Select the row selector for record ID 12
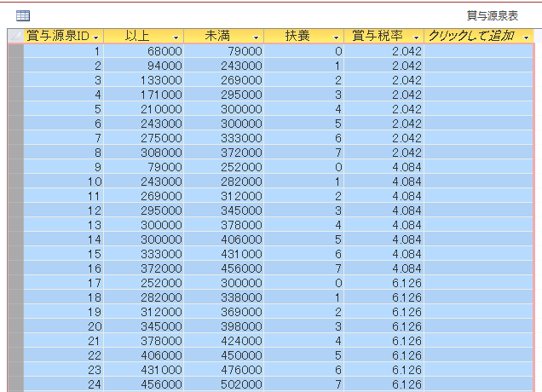The width and height of the screenshot is (542, 392). tap(14, 210)
